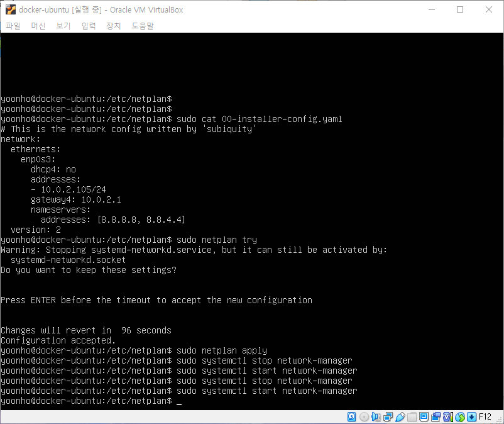Minimize the docker-ubuntu VirtualBox window
The width and height of the screenshot is (504, 424).
pos(432,9)
